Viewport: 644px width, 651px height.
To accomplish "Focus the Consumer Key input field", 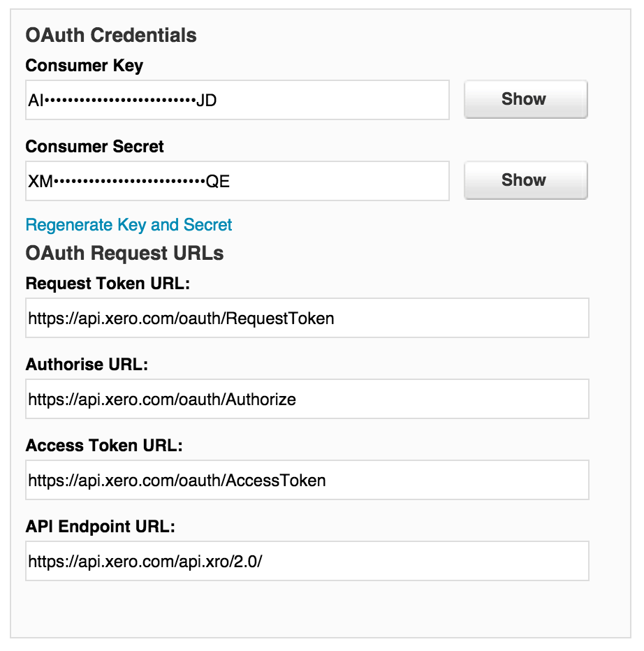I will click(237, 100).
